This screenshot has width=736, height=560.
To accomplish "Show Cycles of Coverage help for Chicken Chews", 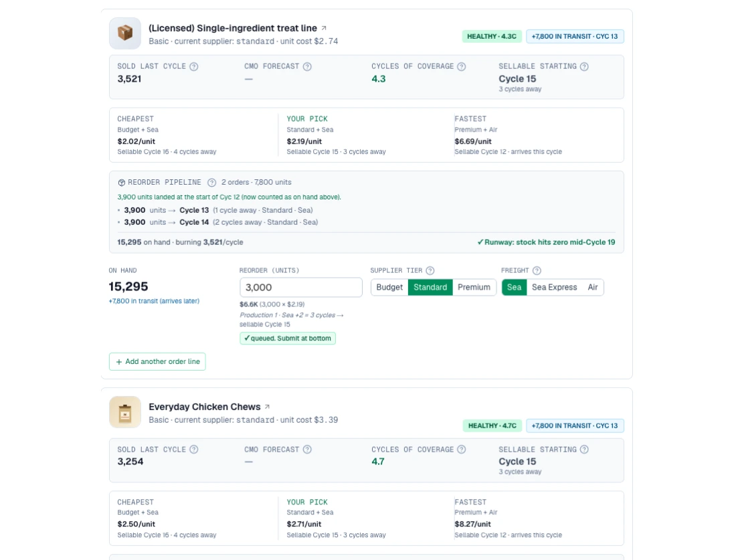I will pos(462,450).
